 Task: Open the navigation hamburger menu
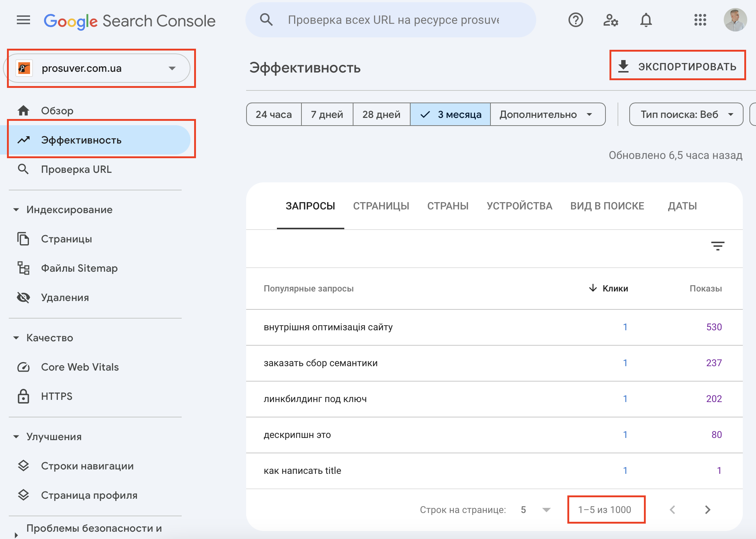23,20
